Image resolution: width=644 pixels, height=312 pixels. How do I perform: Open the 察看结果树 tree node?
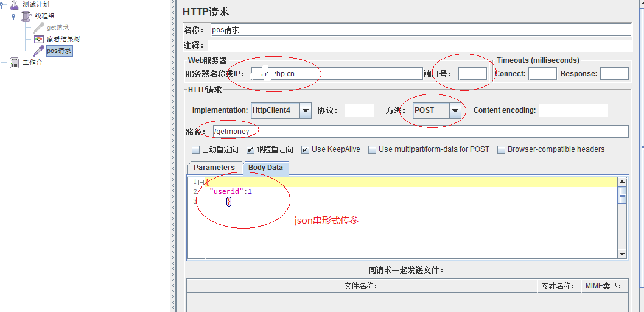(63, 40)
